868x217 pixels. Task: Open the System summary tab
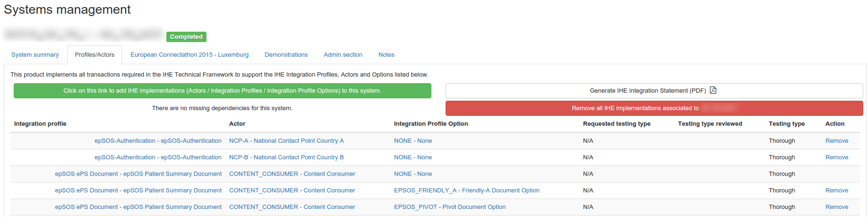(x=35, y=55)
